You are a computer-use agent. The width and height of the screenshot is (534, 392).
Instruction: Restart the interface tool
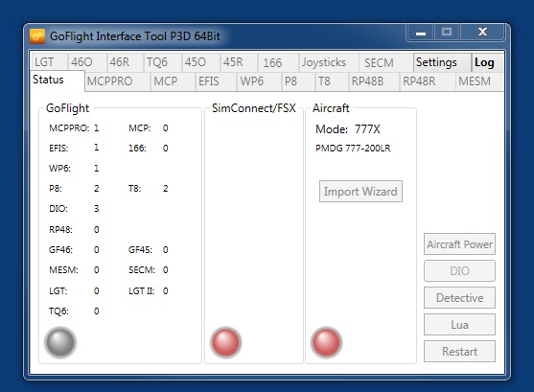[x=459, y=351]
